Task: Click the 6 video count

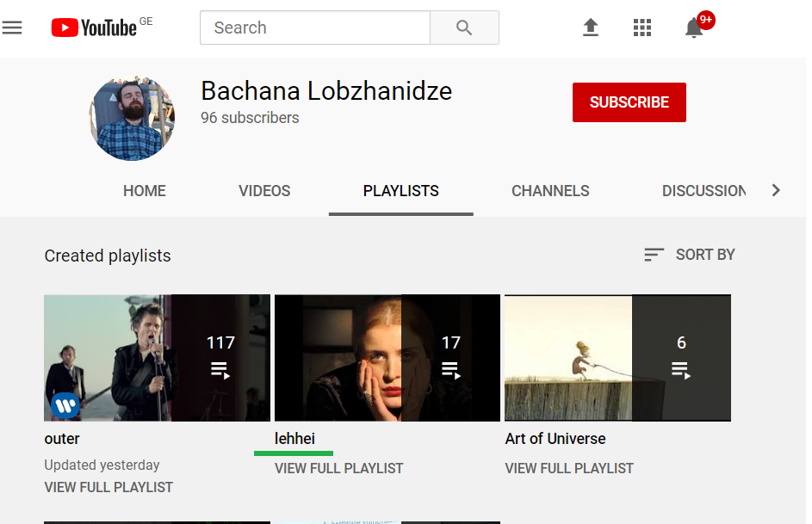Action: click(x=681, y=342)
